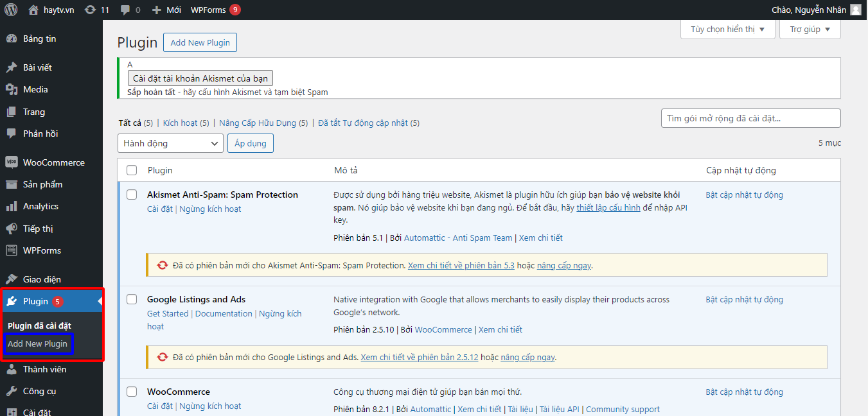Open WooCommerce Community support link
The image size is (868, 416).
pos(623,409)
